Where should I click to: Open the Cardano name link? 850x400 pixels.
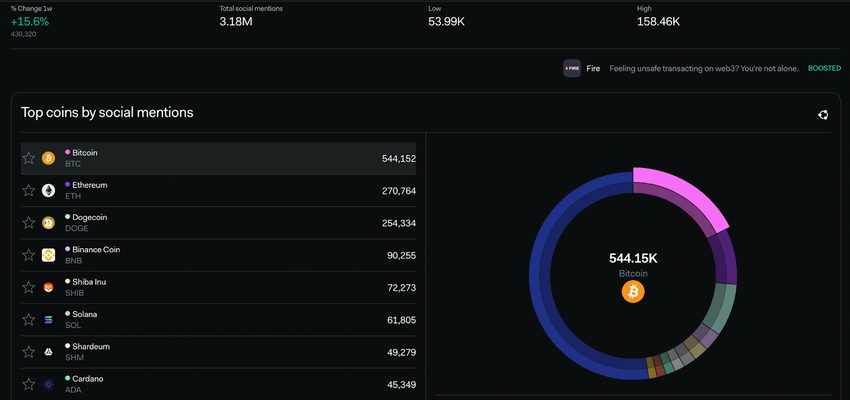(88, 379)
